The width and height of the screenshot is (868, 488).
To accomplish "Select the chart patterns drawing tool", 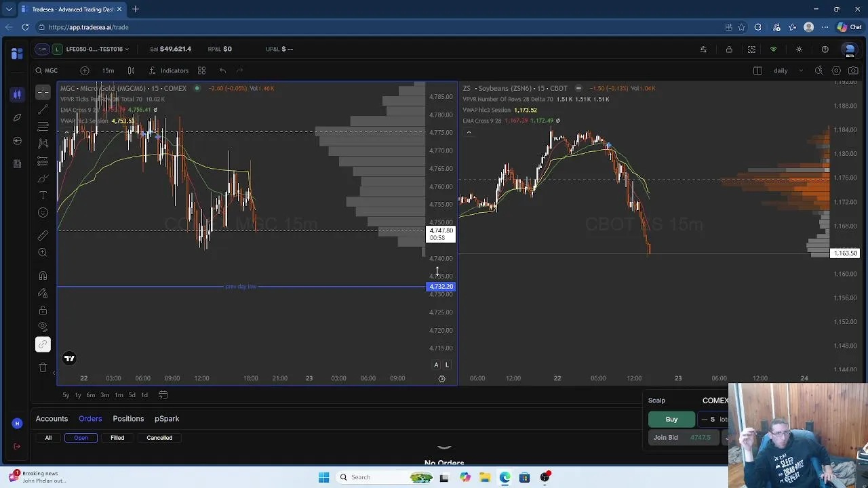I will tap(43, 144).
